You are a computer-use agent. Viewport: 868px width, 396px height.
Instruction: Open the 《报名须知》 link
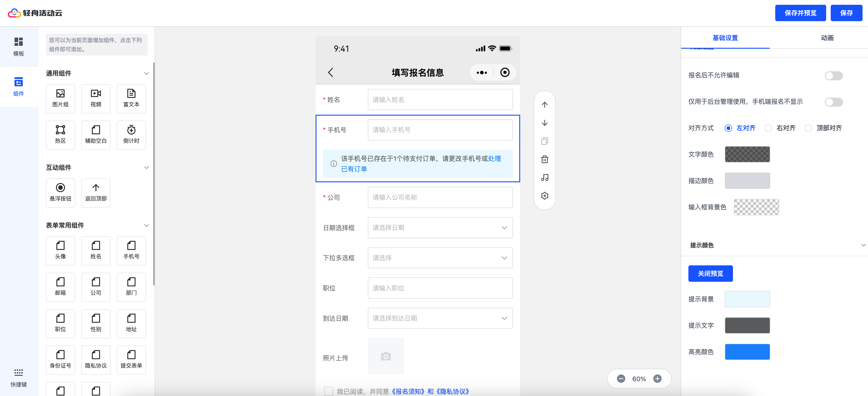click(408, 391)
